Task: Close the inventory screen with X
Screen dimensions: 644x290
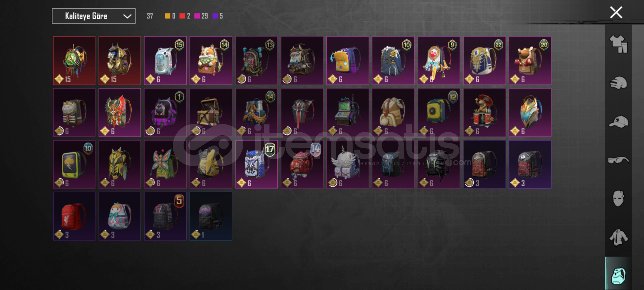Action: pos(616,13)
